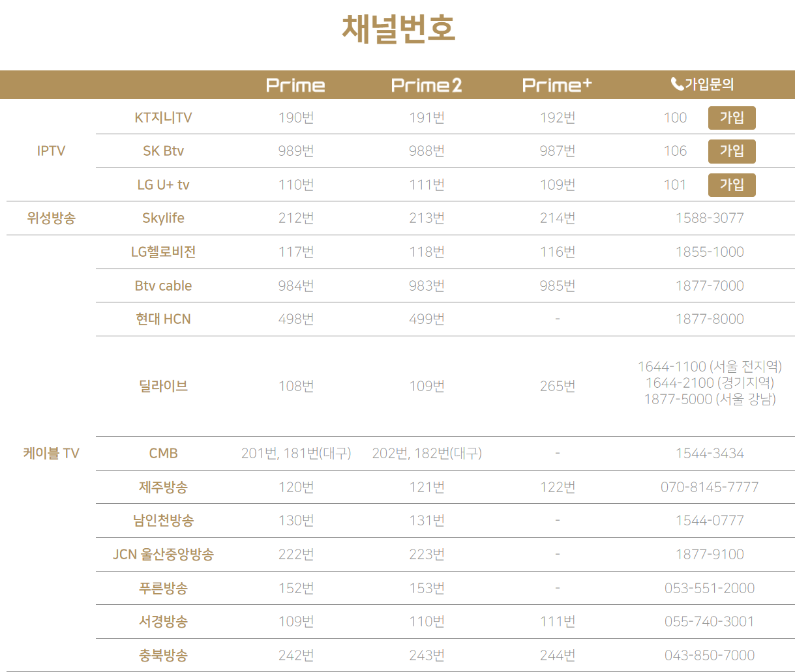This screenshot has height=672, width=795.
Task: Click the 987번 channel cell
Action: click(558, 151)
